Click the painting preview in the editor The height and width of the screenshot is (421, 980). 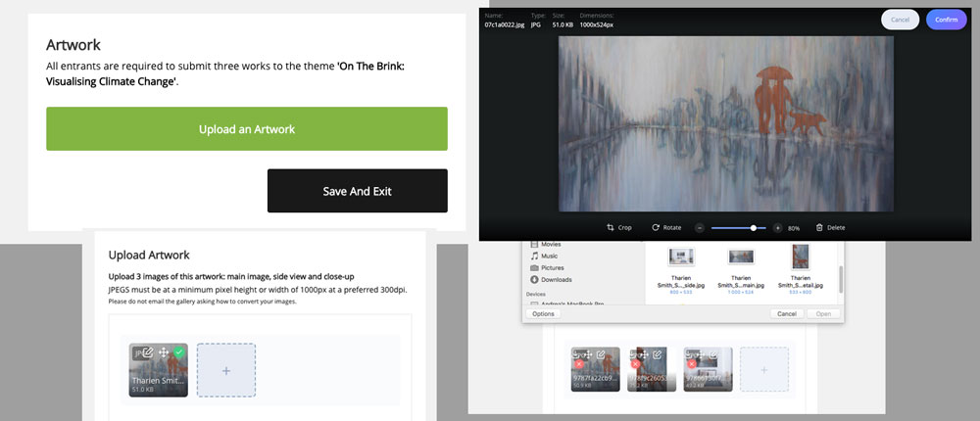pos(725,123)
